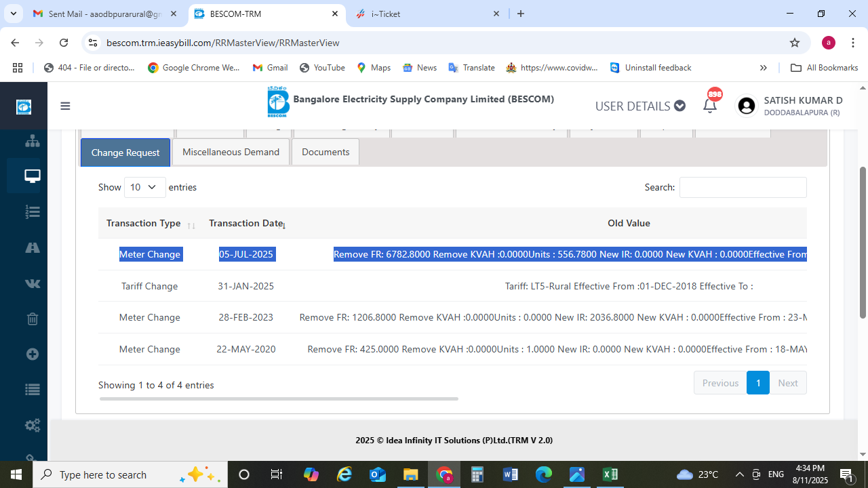Close the BESCOM-TRM browser tab

coord(335,14)
